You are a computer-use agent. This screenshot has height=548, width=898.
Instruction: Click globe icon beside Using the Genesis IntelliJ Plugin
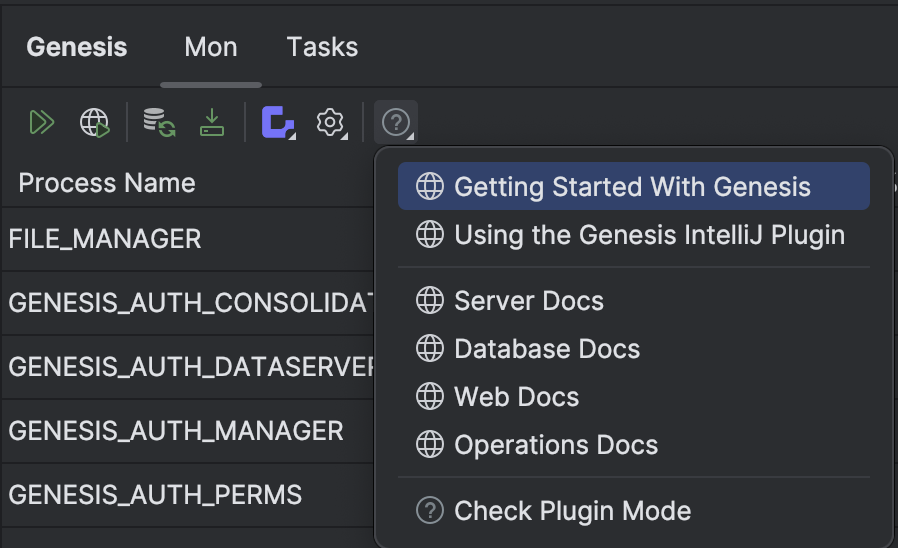click(x=430, y=234)
